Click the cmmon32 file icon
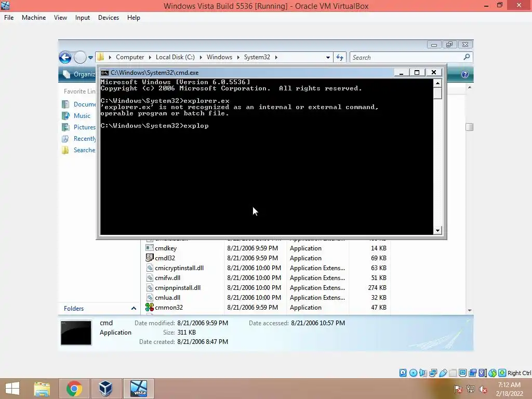This screenshot has height=399, width=532. [150, 307]
